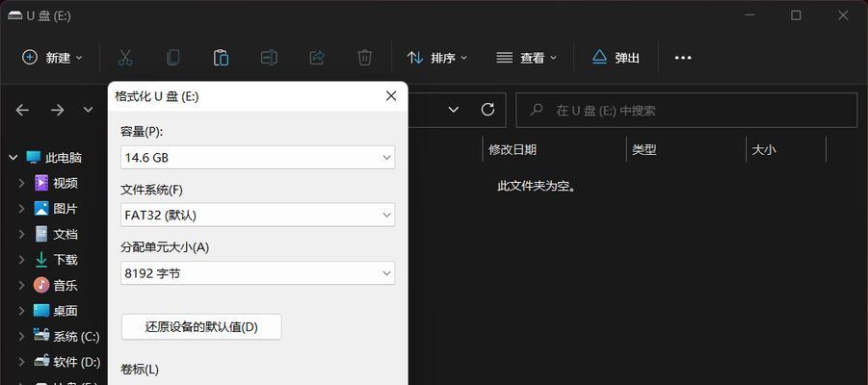The height and width of the screenshot is (385, 868).
Task: Click the Share icon in toolbar
Action: pyautogui.click(x=317, y=58)
